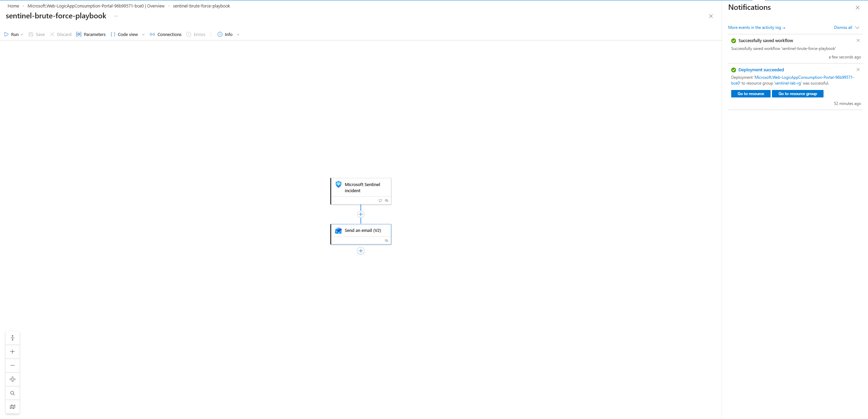Expand the Run dropdown arrow
The height and width of the screenshot is (419, 868).
point(22,35)
